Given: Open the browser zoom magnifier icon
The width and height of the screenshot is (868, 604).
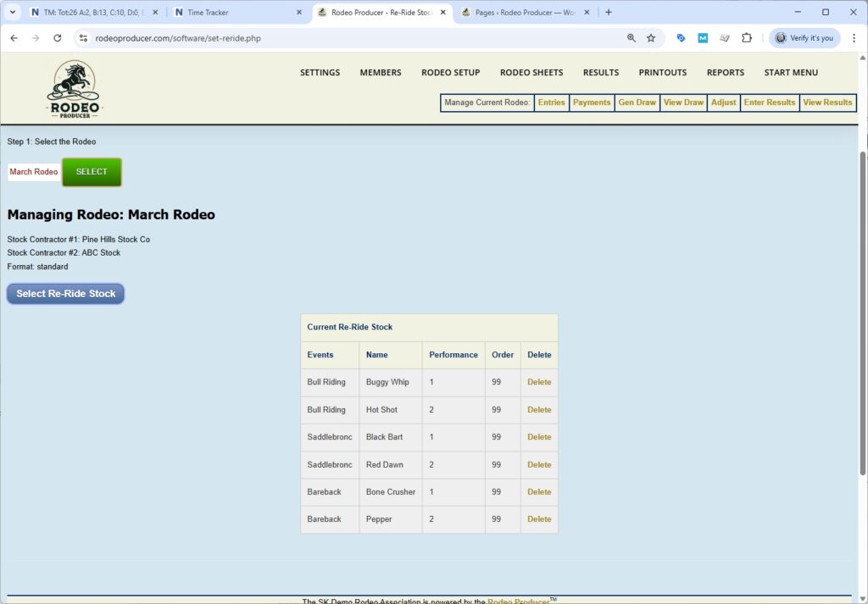Looking at the screenshot, I should click(x=632, y=38).
